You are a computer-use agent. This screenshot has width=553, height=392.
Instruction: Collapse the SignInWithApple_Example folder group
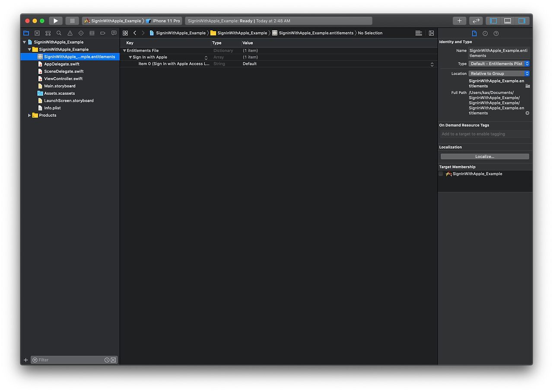30,50
